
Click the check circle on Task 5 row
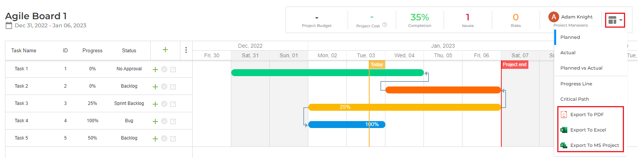pyautogui.click(x=164, y=138)
